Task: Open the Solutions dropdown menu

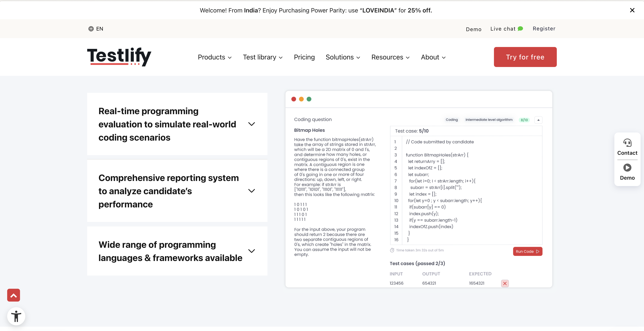Action: (343, 57)
